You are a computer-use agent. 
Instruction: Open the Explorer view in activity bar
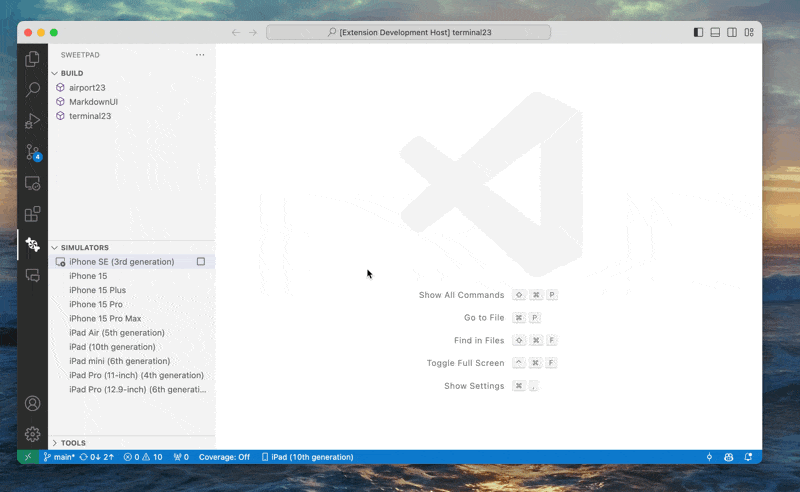click(x=33, y=59)
